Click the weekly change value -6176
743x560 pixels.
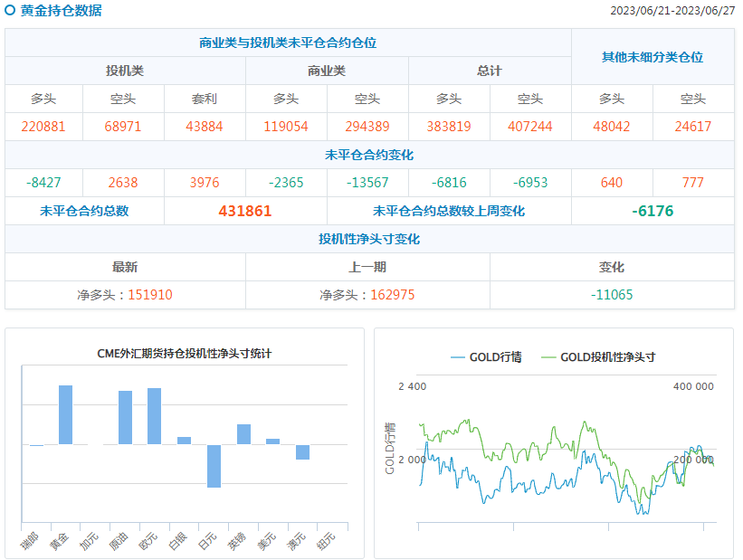point(653,211)
